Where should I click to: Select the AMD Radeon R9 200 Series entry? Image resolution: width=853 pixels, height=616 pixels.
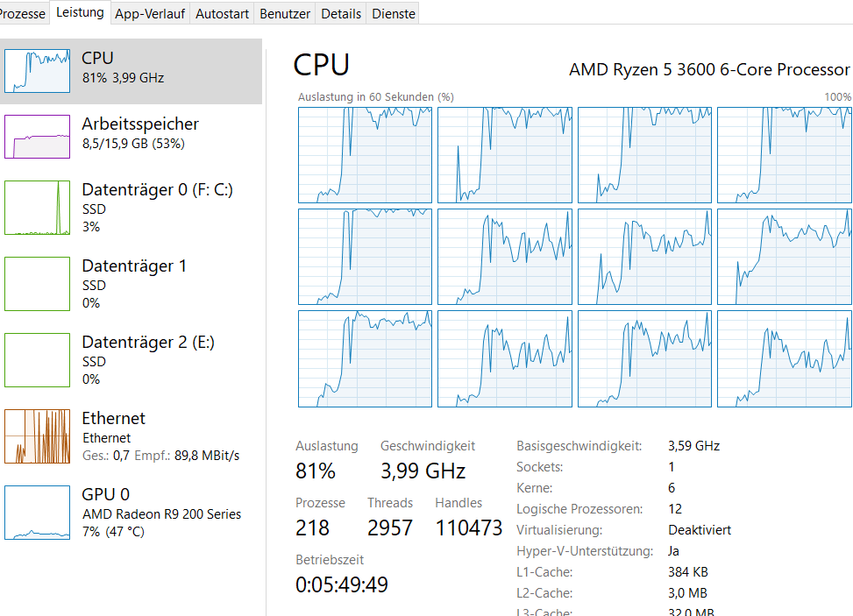[161, 514]
